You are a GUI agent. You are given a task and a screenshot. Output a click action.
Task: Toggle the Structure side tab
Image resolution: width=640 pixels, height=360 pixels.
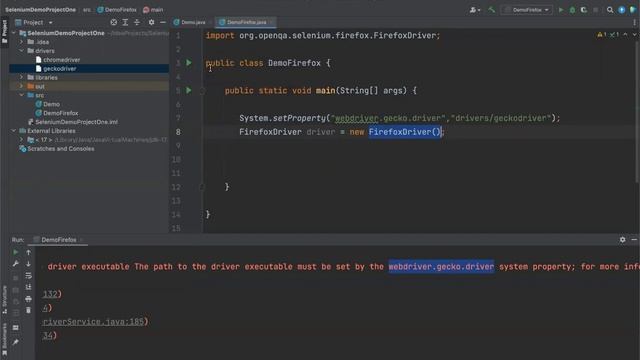tap(4, 299)
